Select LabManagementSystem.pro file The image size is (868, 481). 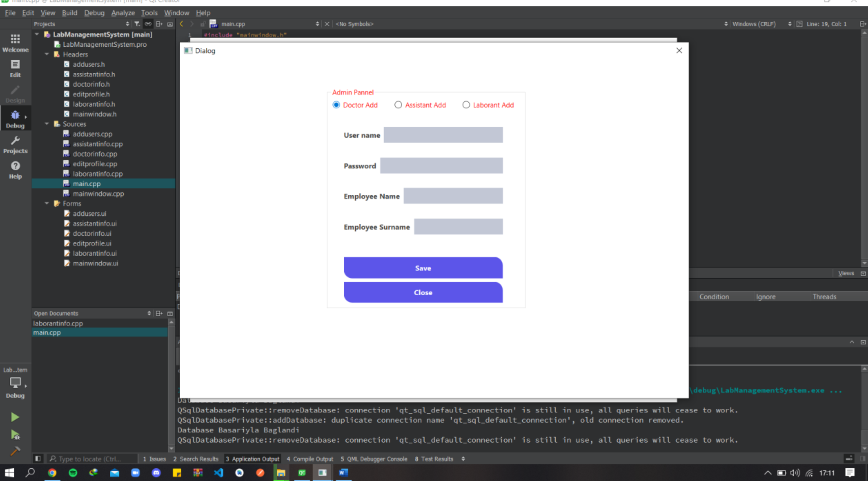point(104,44)
